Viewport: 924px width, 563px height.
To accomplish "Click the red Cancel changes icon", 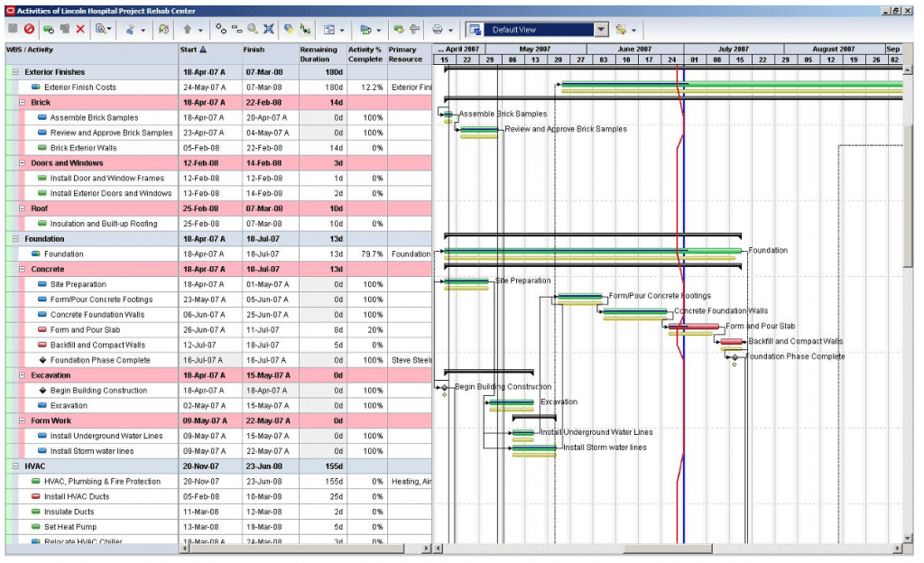I will tap(29, 29).
